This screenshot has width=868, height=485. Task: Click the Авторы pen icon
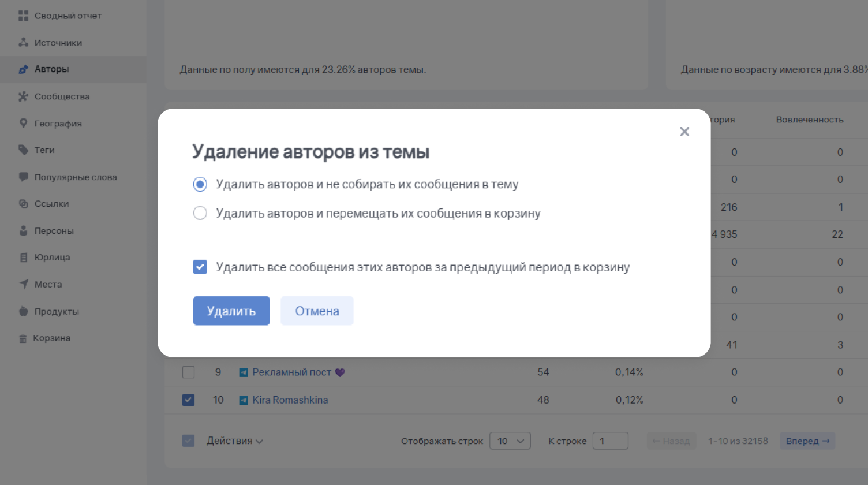23,69
